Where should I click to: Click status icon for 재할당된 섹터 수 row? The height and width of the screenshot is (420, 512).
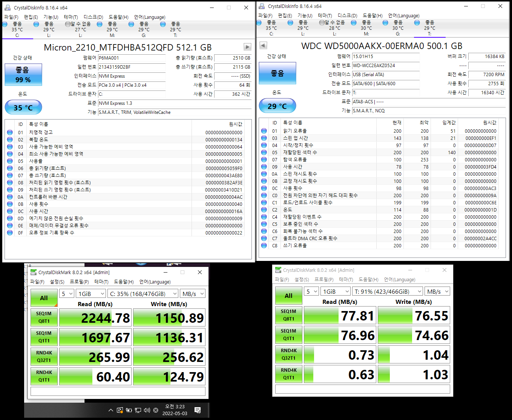264,152
